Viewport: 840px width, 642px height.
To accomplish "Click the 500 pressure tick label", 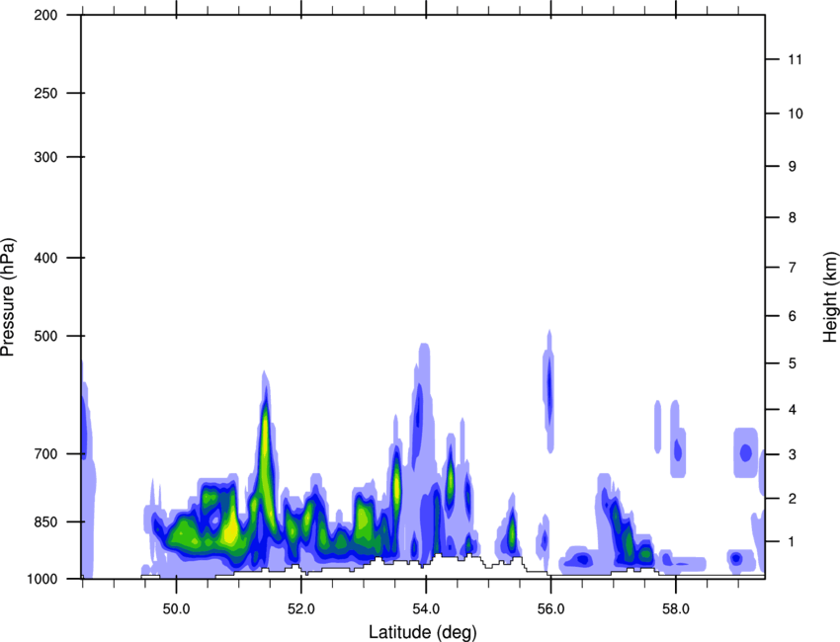I will [45, 336].
